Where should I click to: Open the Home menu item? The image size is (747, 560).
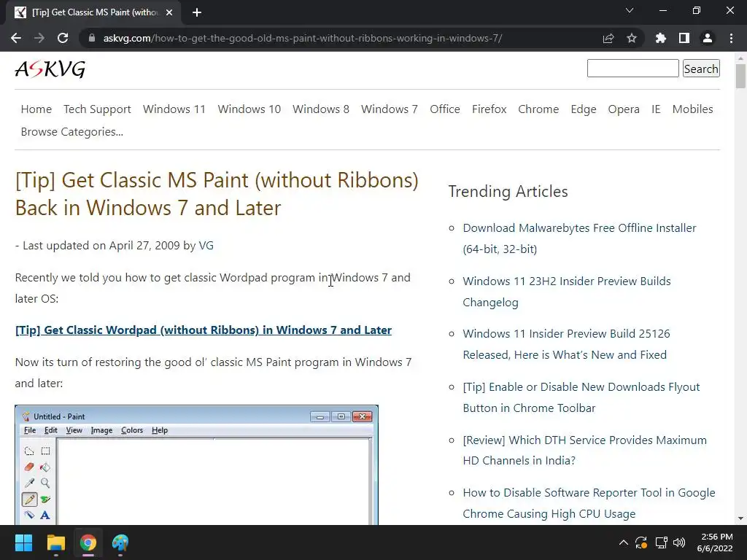[x=36, y=109]
